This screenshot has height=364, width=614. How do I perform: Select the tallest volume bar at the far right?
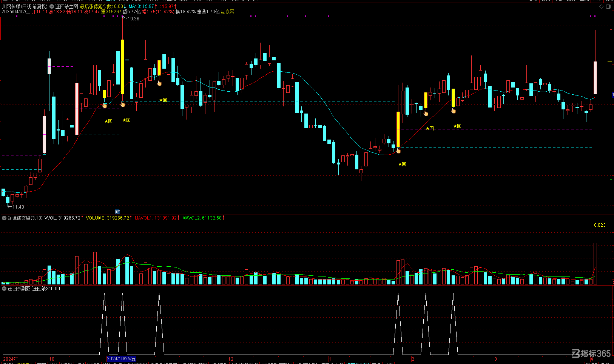(595, 264)
